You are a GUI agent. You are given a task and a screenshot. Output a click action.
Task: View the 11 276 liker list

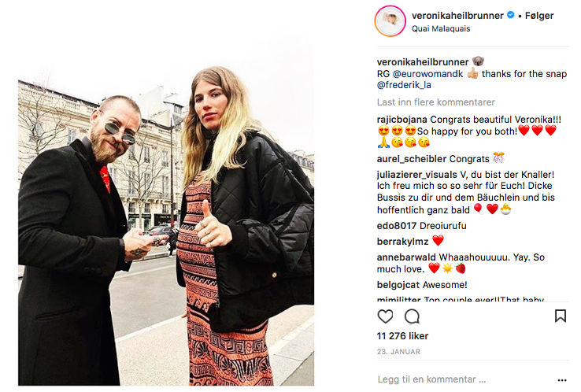point(402,336)
